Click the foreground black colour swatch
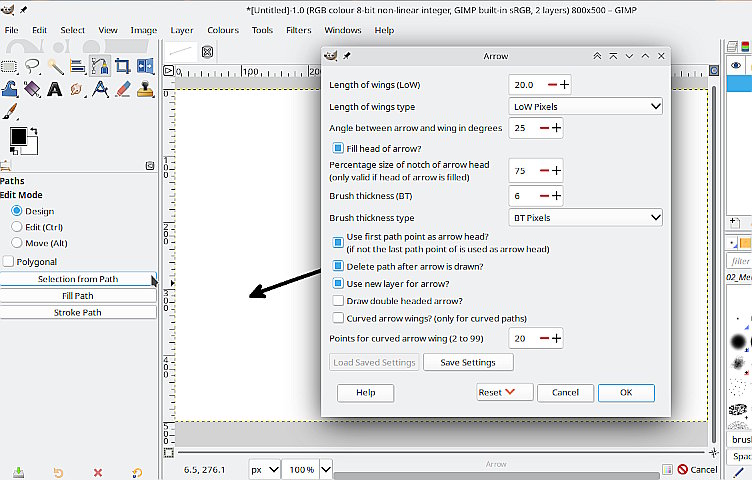Screen dimensions: 752x480 click(x=19, y=136)
